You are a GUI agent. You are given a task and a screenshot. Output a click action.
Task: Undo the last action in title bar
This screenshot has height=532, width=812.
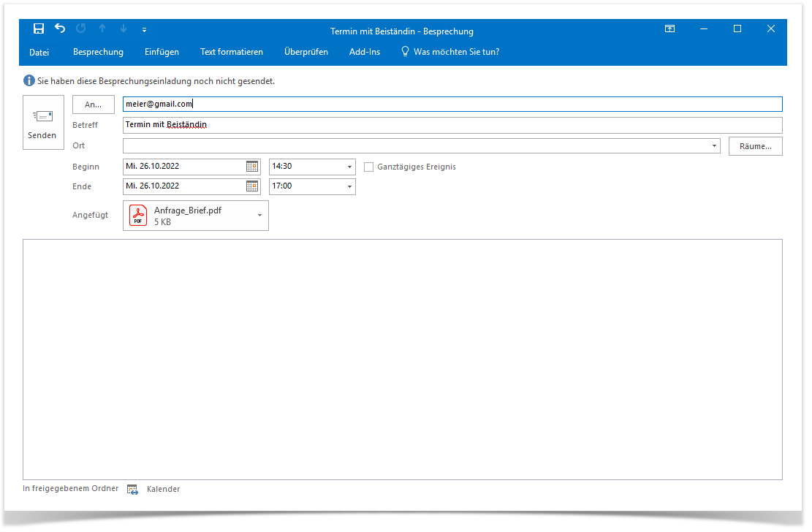[60, 28]
